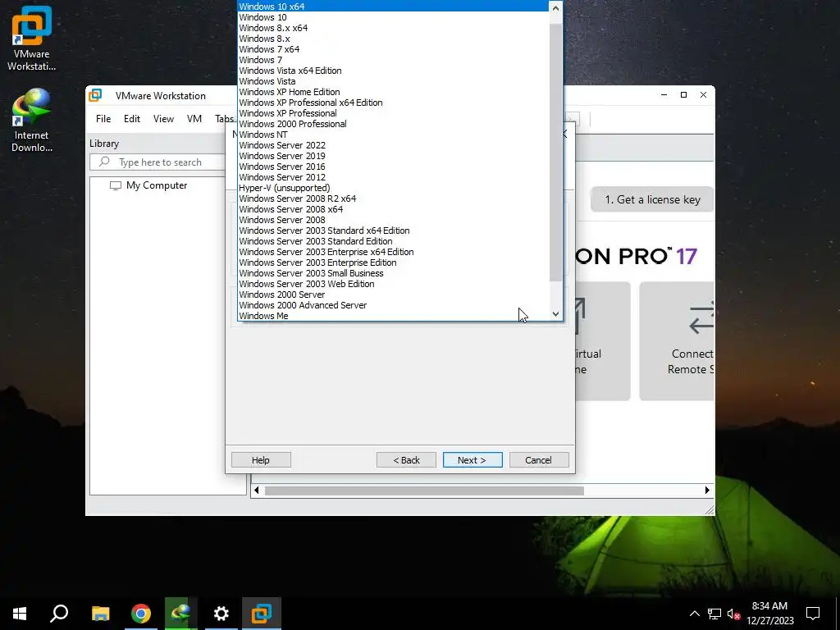
Task: Select Windows 7 entry
Action: (393, 60)
